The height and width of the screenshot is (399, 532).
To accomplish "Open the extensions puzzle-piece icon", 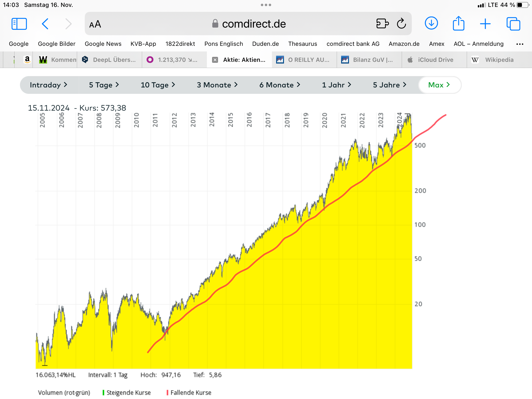I will (382, 24).
